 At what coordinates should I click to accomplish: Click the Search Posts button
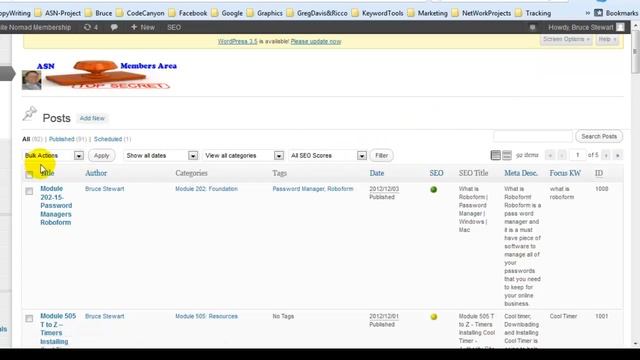(x=599, y=136)
